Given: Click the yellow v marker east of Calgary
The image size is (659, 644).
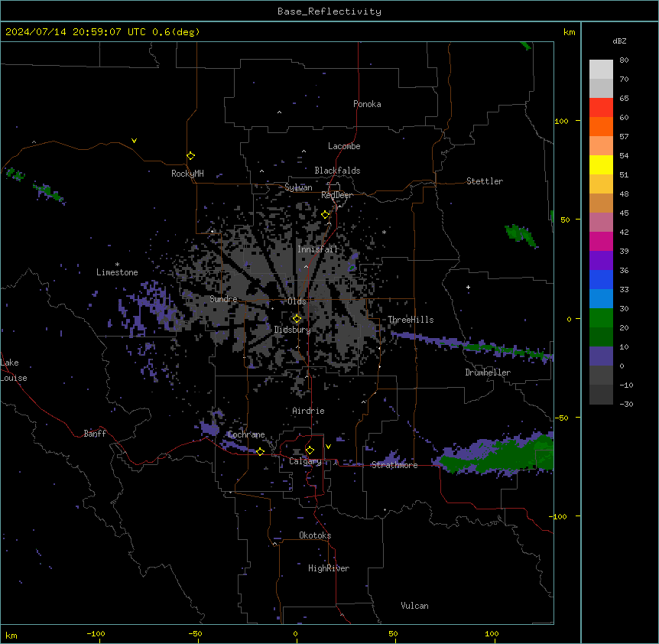Looking at the screenshot, I should (328, 447).
